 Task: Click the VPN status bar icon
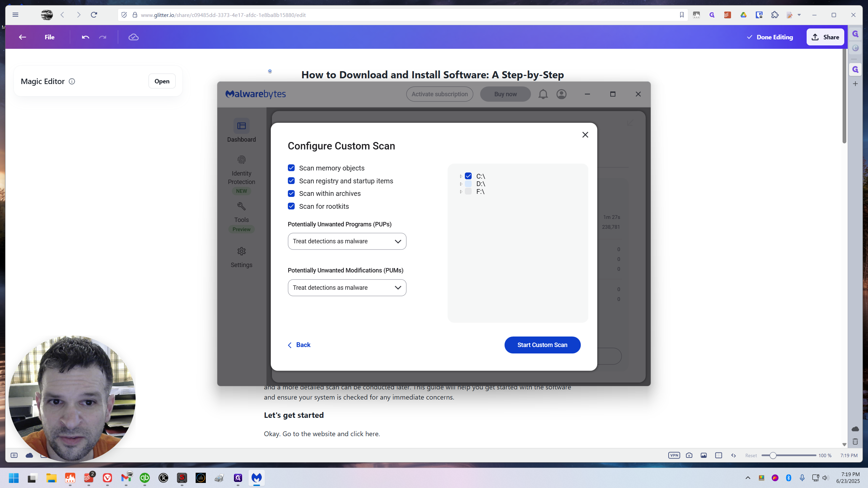[674, 455]
